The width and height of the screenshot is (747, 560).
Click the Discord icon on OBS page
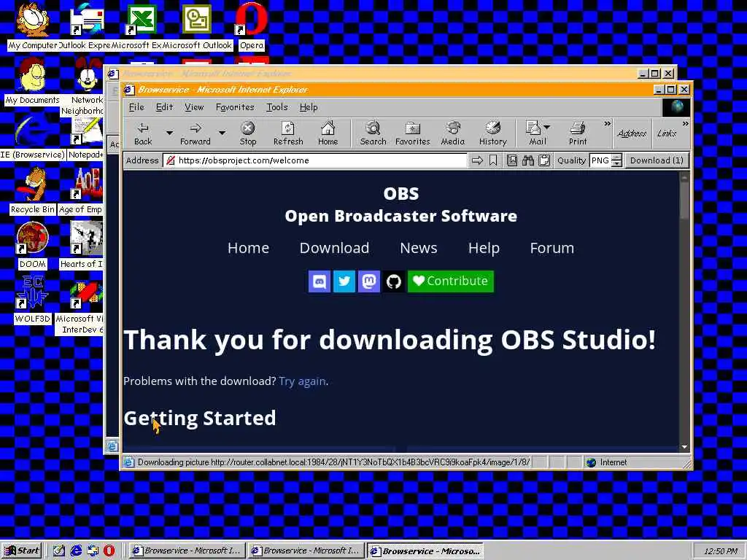320,281
